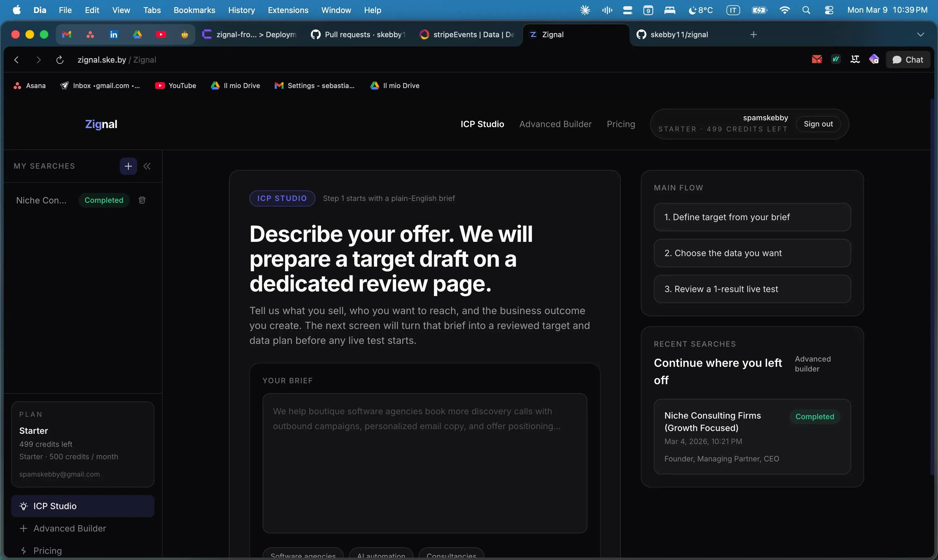Switch to skebby11/zignal tab

tap(679, 34)
